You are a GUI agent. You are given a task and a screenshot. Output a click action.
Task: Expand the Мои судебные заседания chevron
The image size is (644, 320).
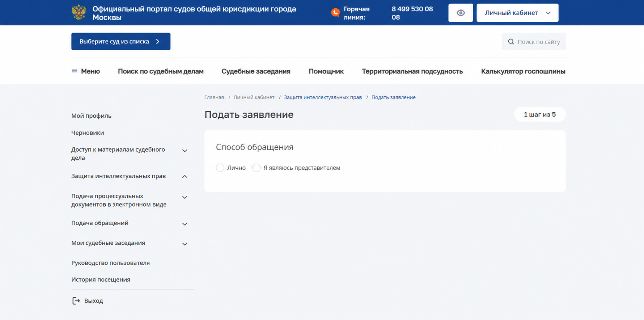click(185, 244)
